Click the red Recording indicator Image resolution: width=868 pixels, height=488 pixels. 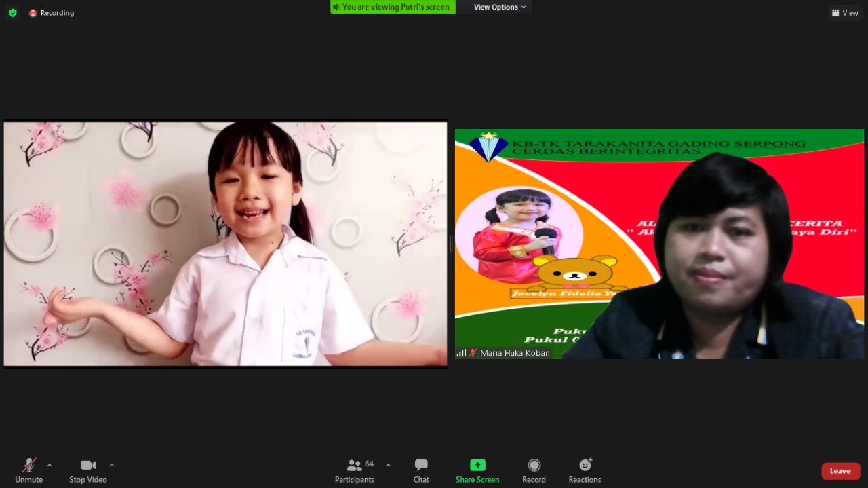point(52,13)
